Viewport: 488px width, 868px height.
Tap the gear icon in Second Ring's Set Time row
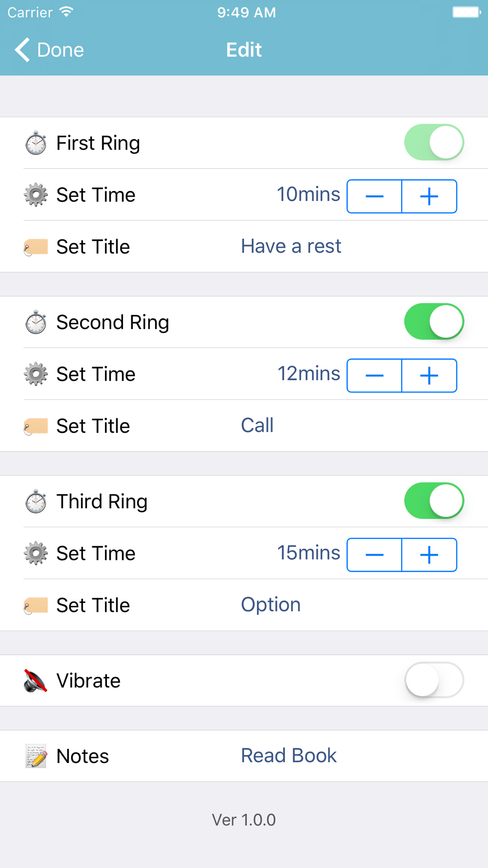click(36, 374)
